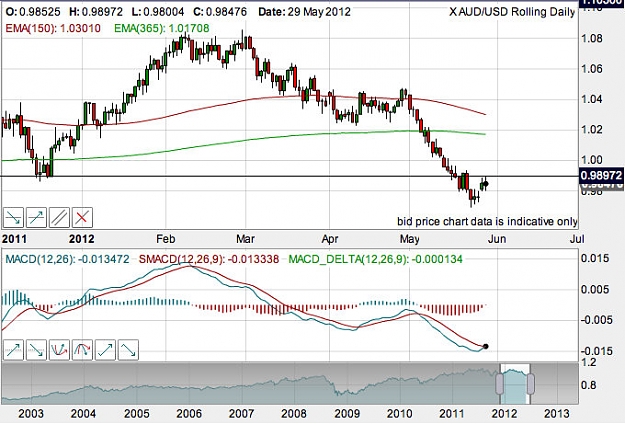The width and height of the screenshot is (625, 424).
Task: Click the X AUD/USD Rolling Daily title
Action: click(x=512, y=12)
